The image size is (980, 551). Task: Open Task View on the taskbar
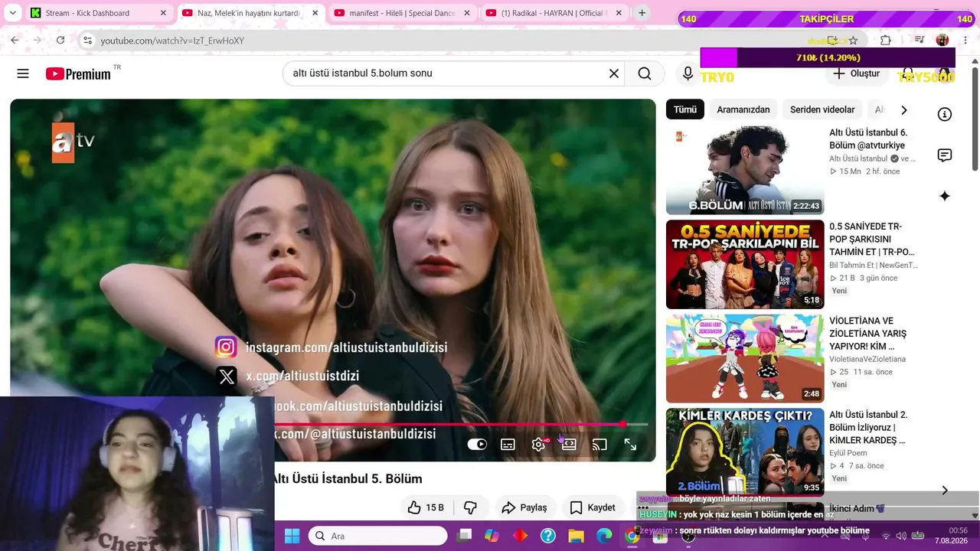pyautogui.click(x=464, y=536)
